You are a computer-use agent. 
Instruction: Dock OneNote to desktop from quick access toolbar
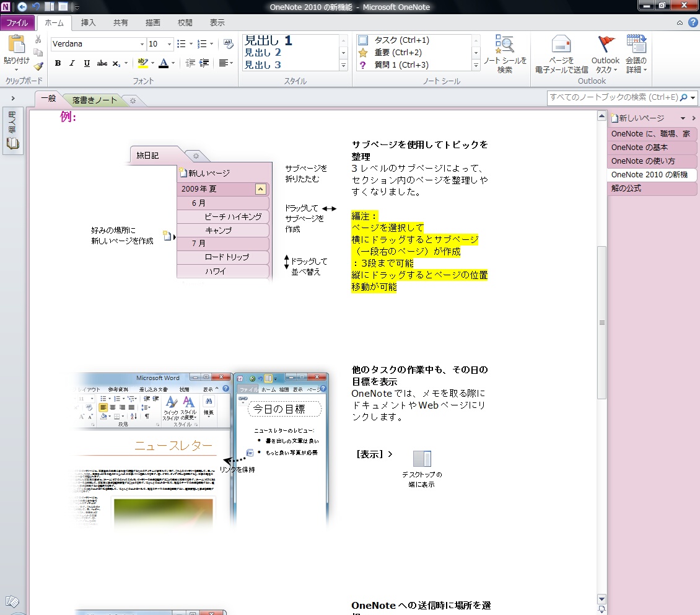click(50, 7)
